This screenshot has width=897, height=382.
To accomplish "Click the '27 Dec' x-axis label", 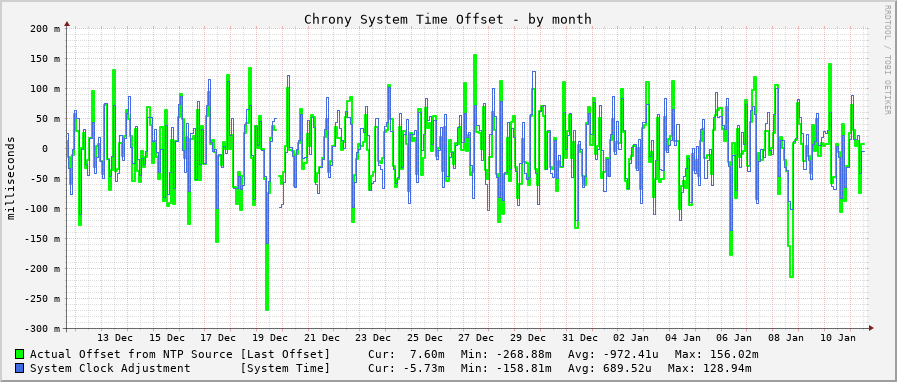I will [x=476, y=339].
